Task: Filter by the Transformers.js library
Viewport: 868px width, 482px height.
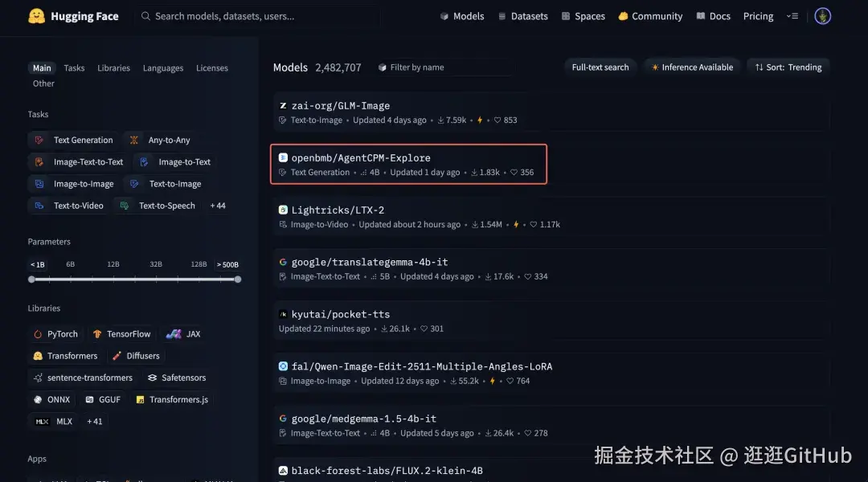Action: point(172,399)
